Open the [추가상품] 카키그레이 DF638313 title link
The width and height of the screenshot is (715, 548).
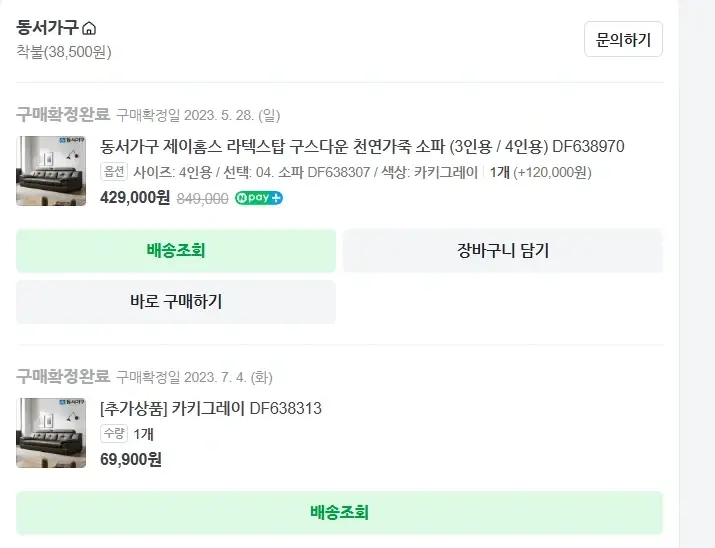[x=211, y=408]
